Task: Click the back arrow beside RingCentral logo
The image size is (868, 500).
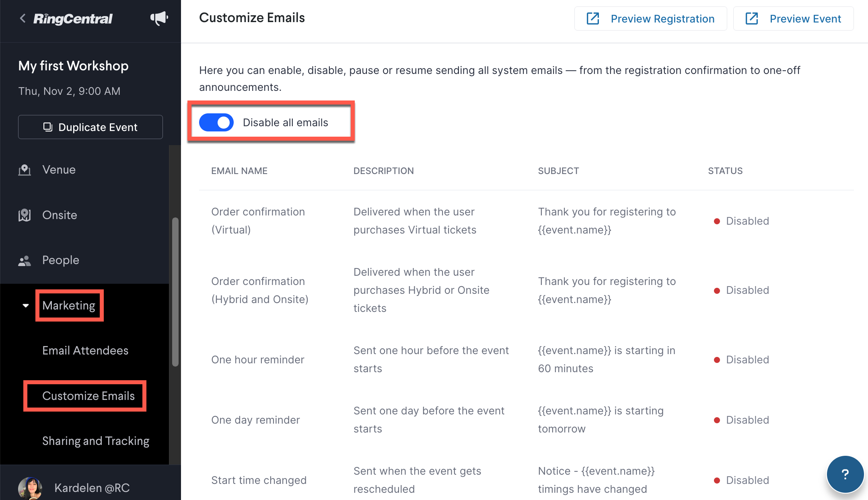Action: tap(23, 18)
